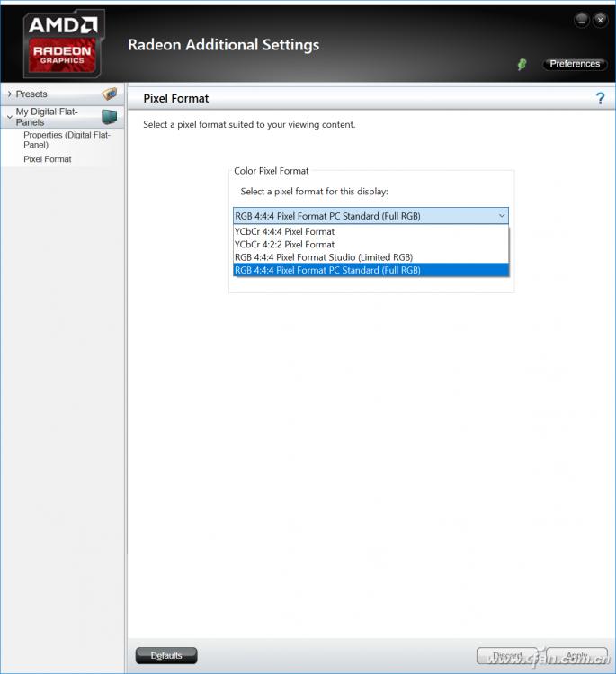Click the Apply button
Viewport: 616px width, 674px height.
(576, 656)
